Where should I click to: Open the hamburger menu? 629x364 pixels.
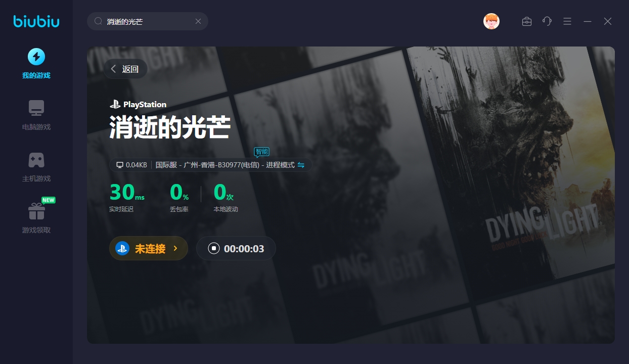click(x=567, y=21)
